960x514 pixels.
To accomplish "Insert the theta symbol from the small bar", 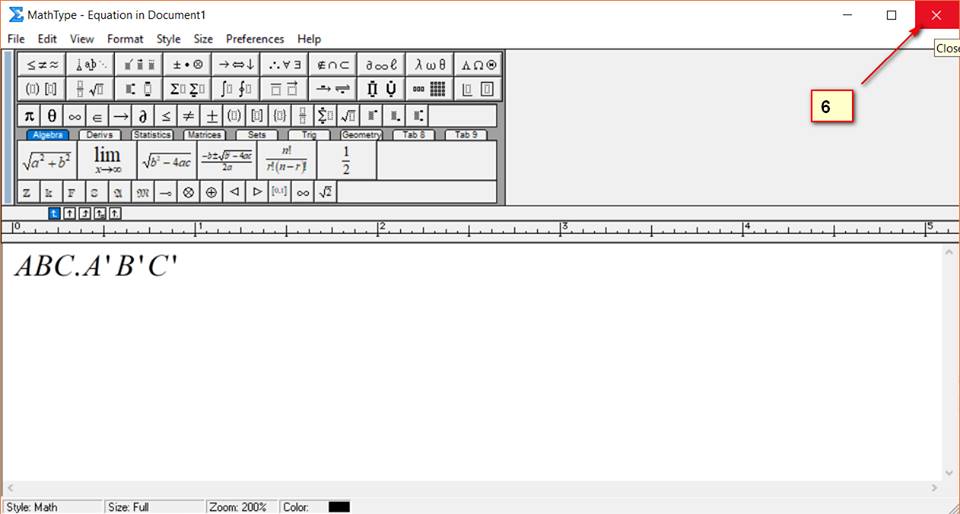I will tap(51, 115).
